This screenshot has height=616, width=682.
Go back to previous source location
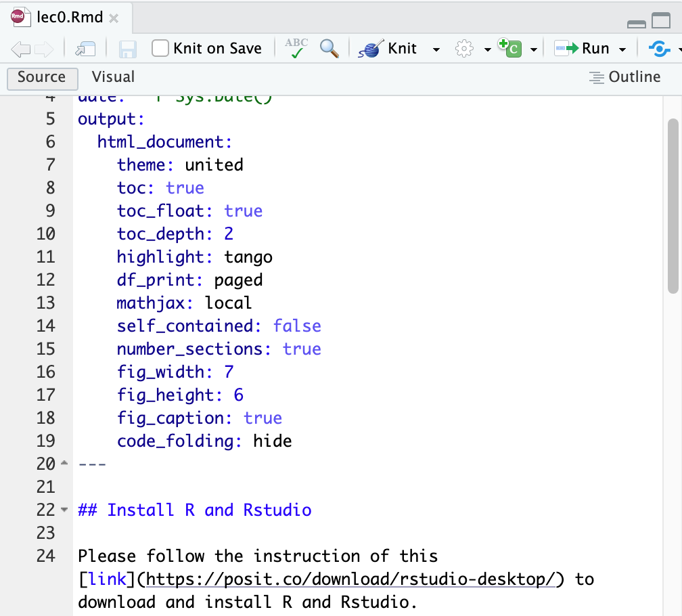pyautogui.click(x=21, y=49)
